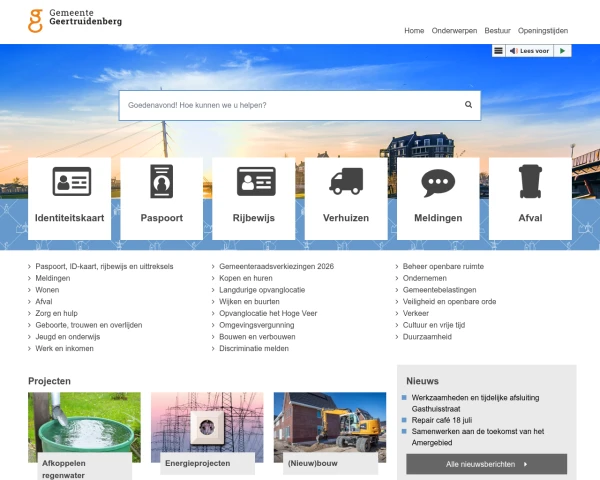Open the Verhuizen truck tile
600x480 pixels.
pyautogui.click(x=346, y=199)
